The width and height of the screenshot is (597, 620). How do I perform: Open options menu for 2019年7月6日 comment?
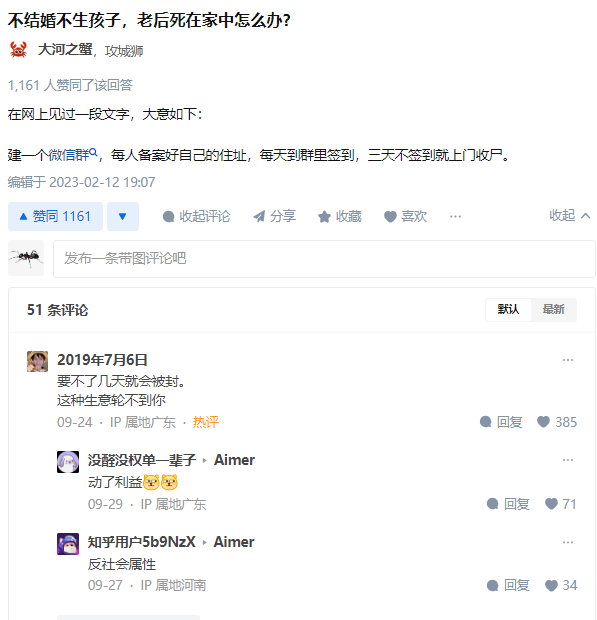(568, 360)
